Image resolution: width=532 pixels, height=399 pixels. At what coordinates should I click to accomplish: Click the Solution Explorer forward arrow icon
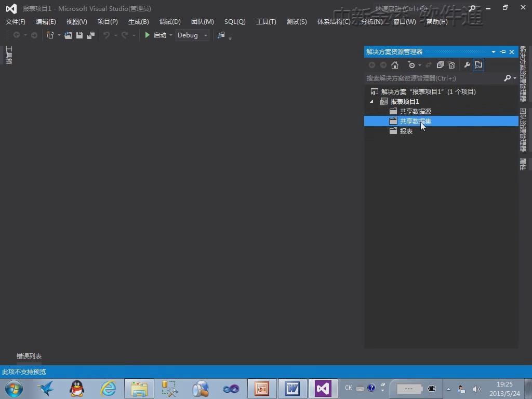pos(383,65)
